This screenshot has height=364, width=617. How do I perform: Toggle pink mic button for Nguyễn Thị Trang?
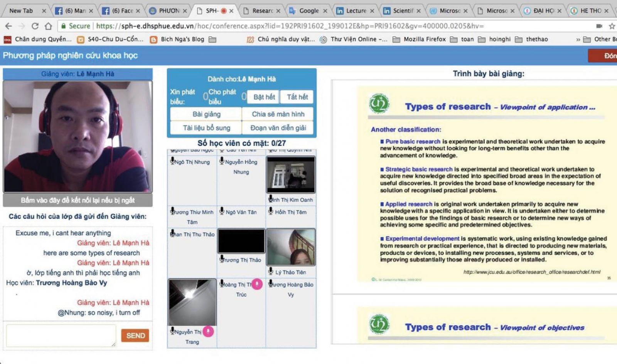click(208, 331)
